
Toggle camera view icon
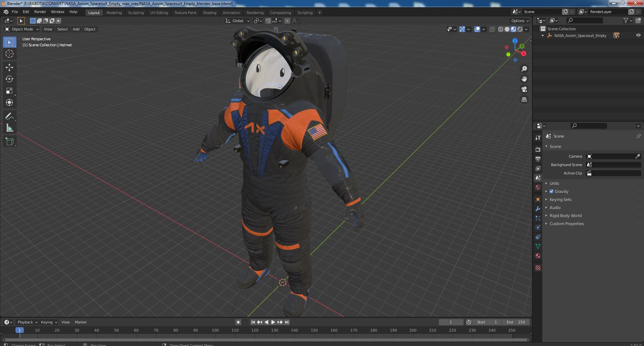(524, 89)
